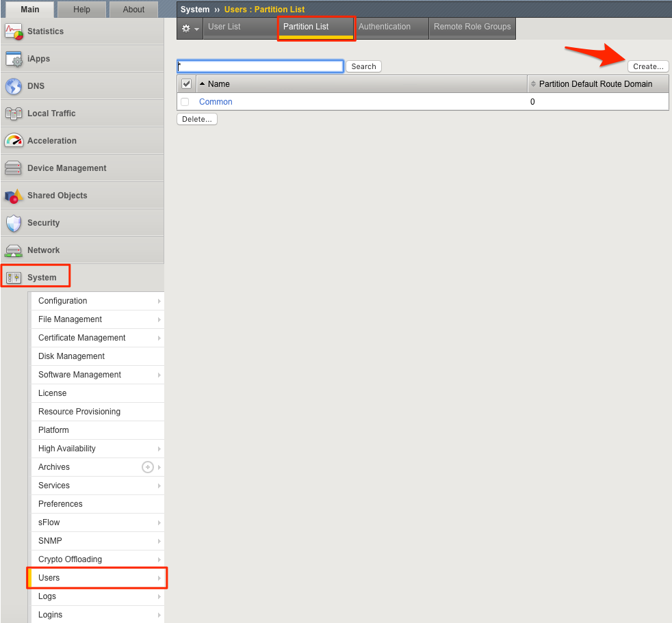Open the gear settings dropdown
This screenshot has width=672, height=623.
tap(190, 28)
